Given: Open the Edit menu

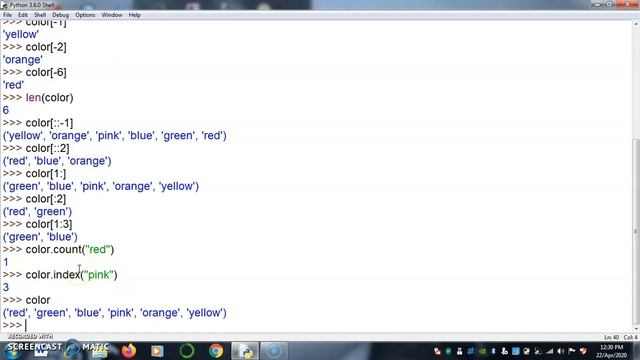Looking at the screenshot, I should click(22, 15).
